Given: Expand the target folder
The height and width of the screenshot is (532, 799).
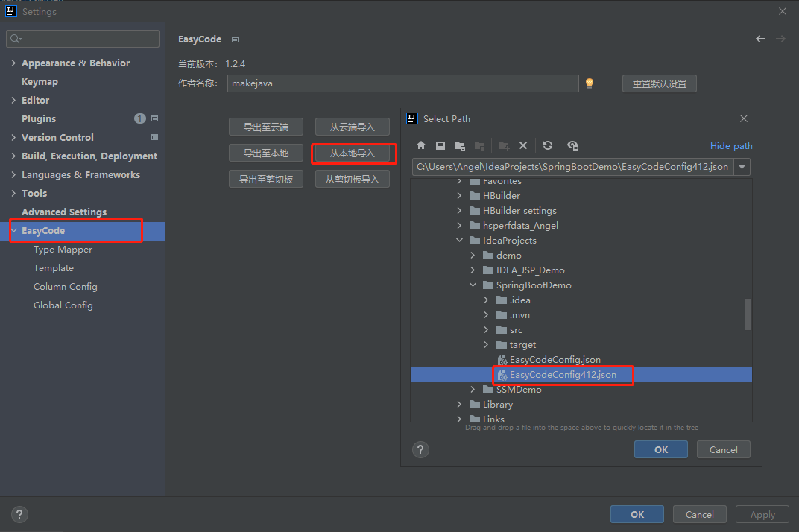Looking at the screenshot, I should pyautogui.click(x=486, y=345).
